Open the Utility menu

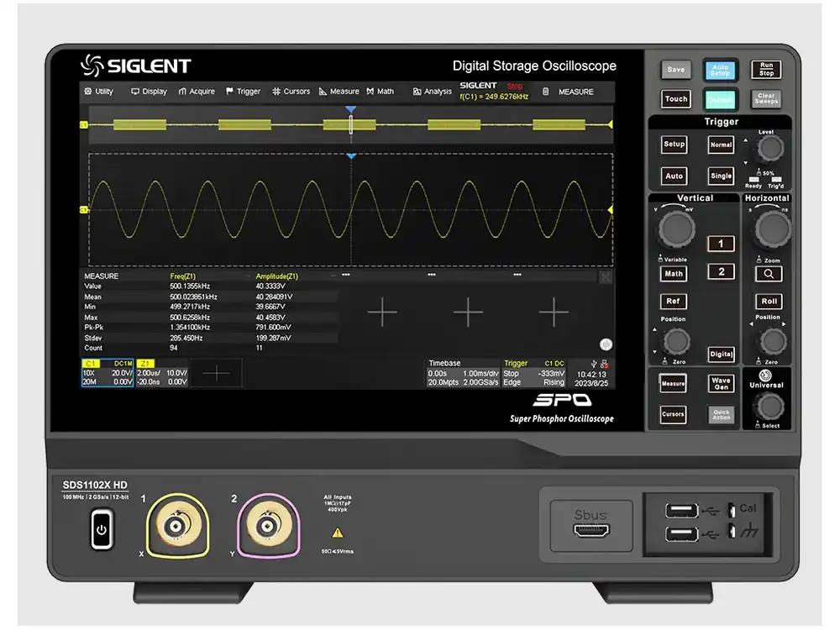pos(98,92)
